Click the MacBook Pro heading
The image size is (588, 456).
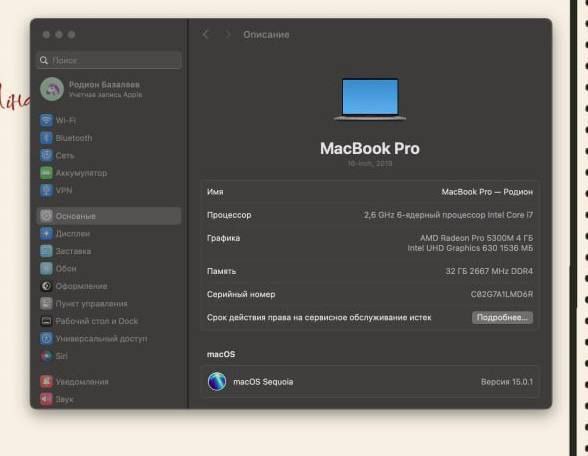(x=370, y=148)
